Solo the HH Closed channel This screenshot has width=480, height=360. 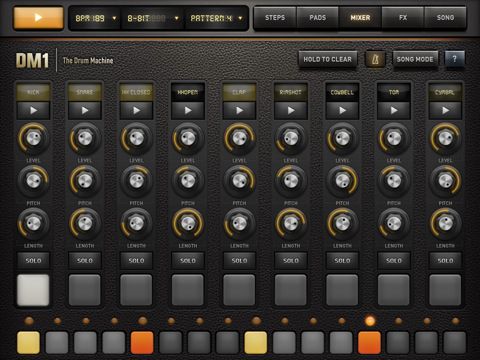[136, 260]
